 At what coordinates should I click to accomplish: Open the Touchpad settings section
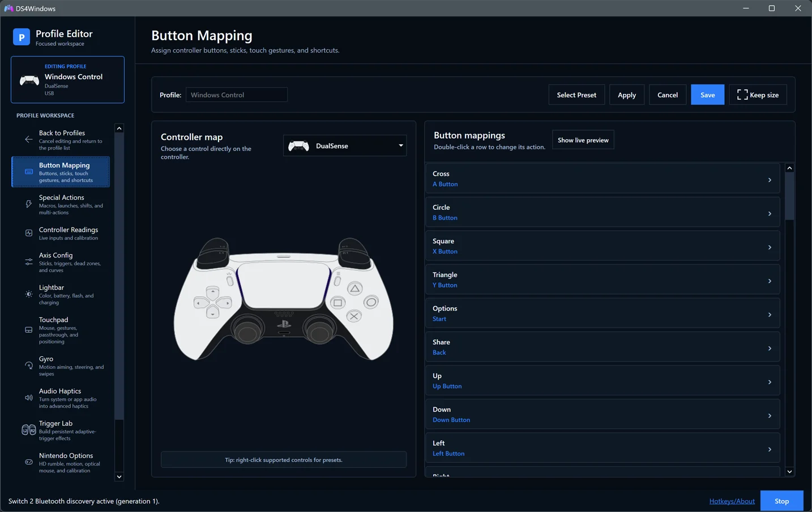(61, 330)
